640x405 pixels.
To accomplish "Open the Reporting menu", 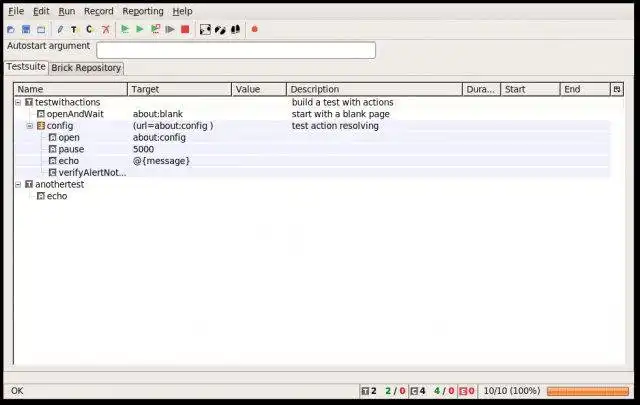I will coord(143,11).
